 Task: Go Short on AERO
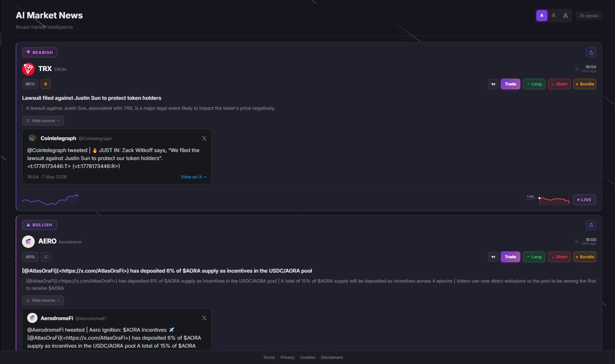[559, 257]
